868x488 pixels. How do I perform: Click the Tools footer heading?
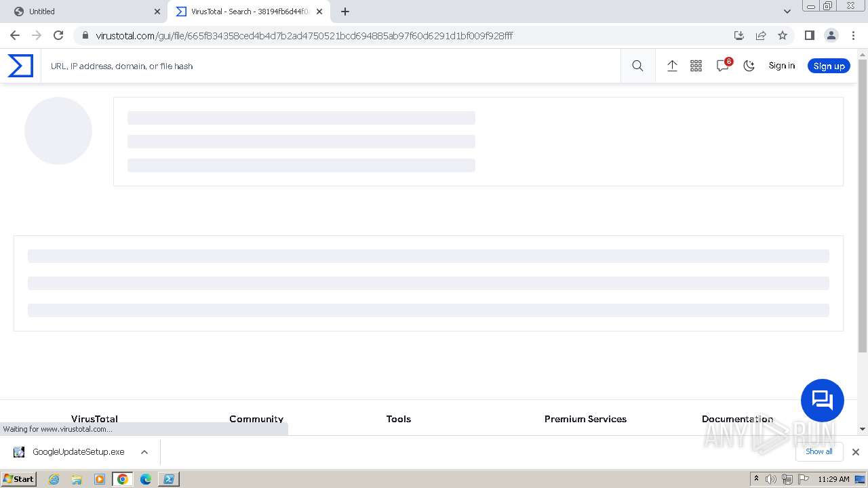pos(399,419)
